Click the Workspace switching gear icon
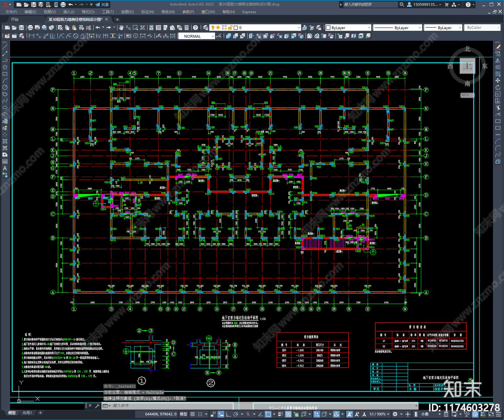Viewport: 504px width, 420px height. (x=395, y=414)
